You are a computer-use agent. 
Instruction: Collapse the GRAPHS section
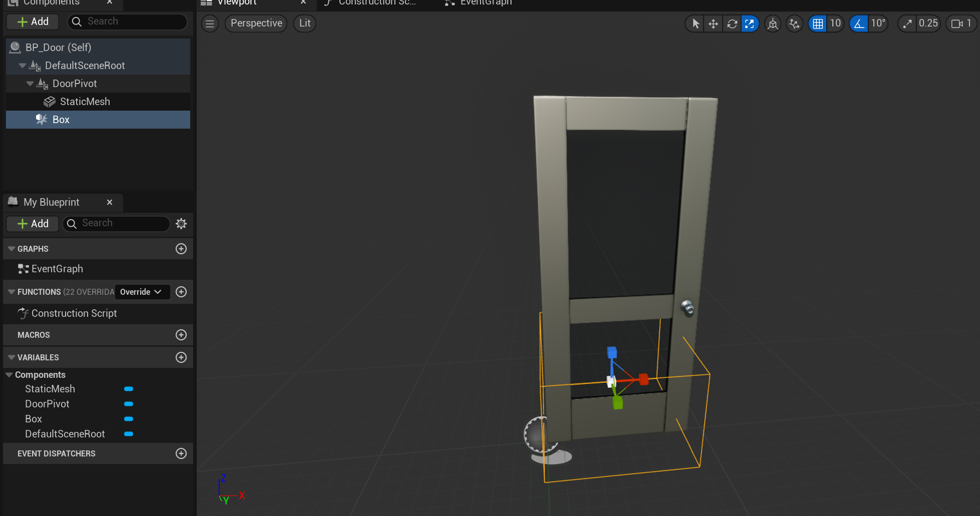click(11, 249)
